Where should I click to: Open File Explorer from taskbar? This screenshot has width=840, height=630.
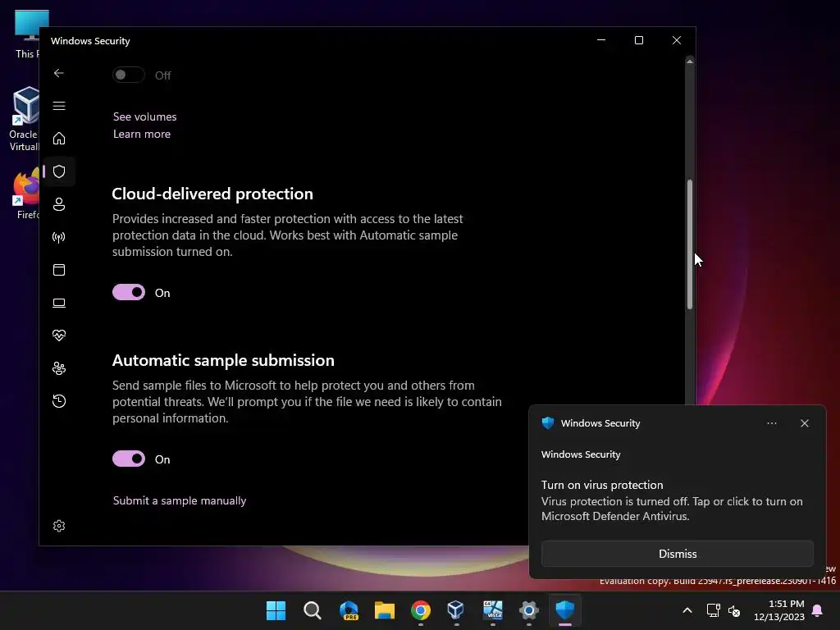[385, 610]
